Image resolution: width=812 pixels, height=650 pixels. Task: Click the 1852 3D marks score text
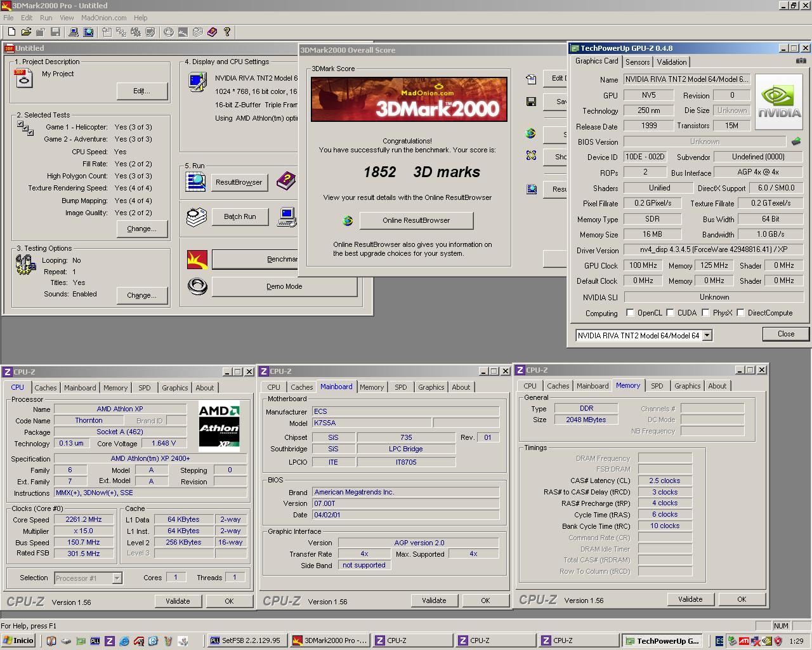[422, 172]
